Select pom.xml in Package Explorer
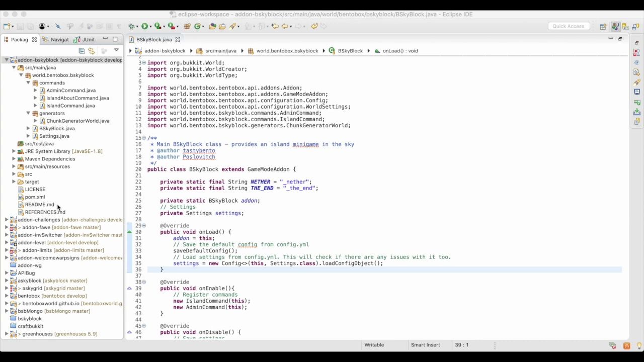Image resolution: width=644 pixels, height=362 pixels. [35, 197]
